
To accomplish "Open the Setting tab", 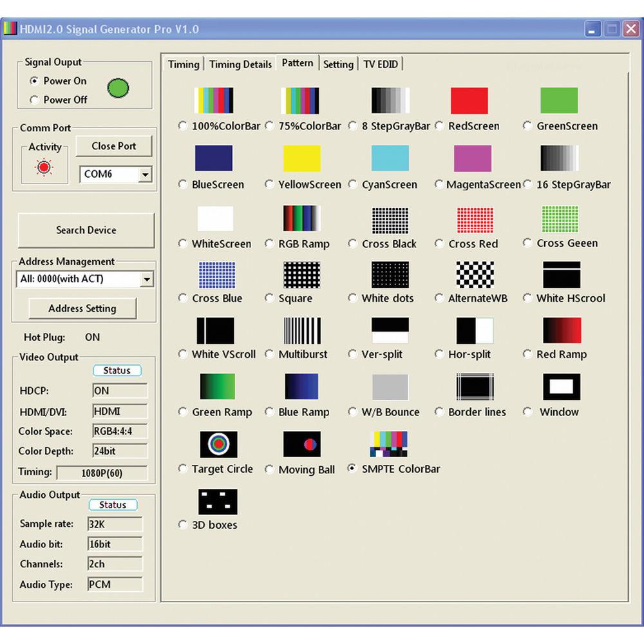I will click(338, 64).
